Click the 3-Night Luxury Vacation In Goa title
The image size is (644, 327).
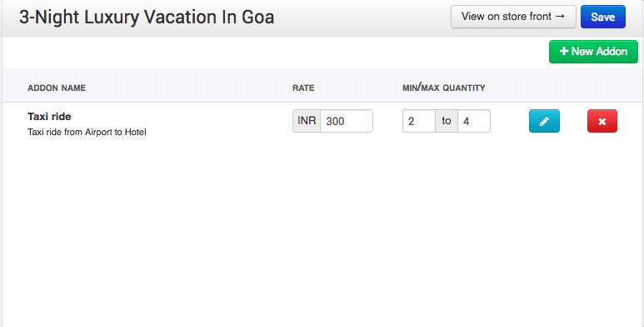(x=147, y=18)
